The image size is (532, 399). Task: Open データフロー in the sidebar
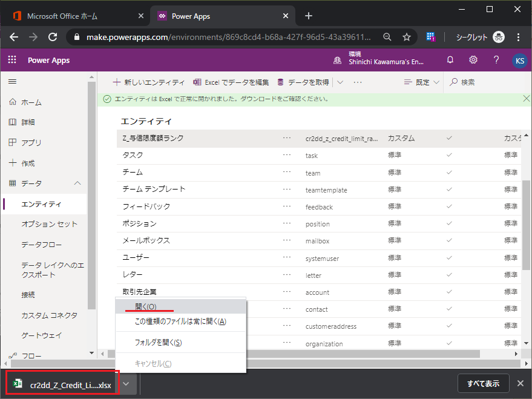coord(41,245)
